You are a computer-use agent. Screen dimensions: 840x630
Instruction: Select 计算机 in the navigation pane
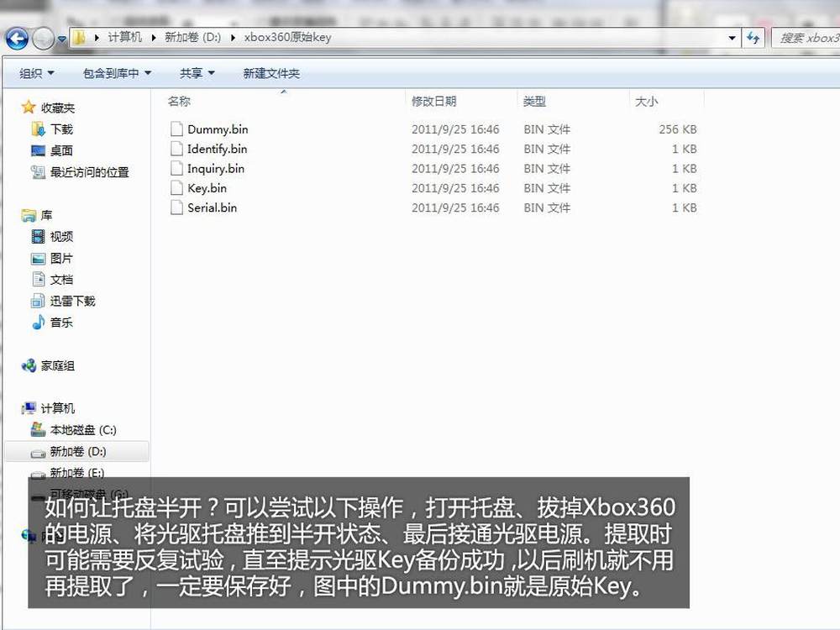pyautogui.click(x=48, y=408)
